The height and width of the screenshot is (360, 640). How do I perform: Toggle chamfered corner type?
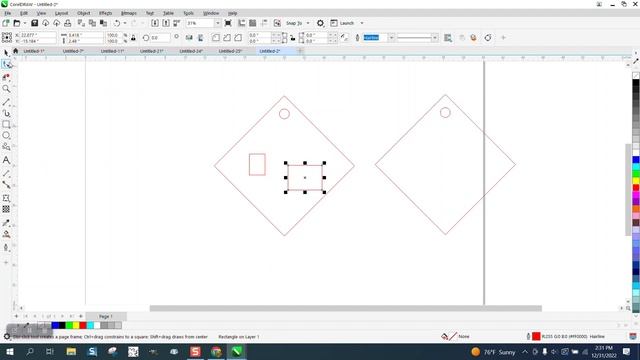[238, 38]
